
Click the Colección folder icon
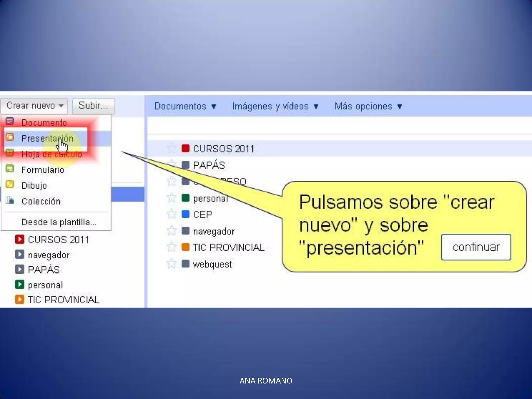(10, 201)
